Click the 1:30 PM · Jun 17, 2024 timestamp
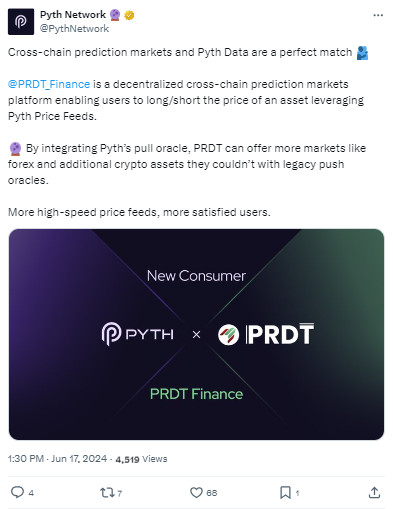This screenshot has width=393, height=509. tap(57, 459)
